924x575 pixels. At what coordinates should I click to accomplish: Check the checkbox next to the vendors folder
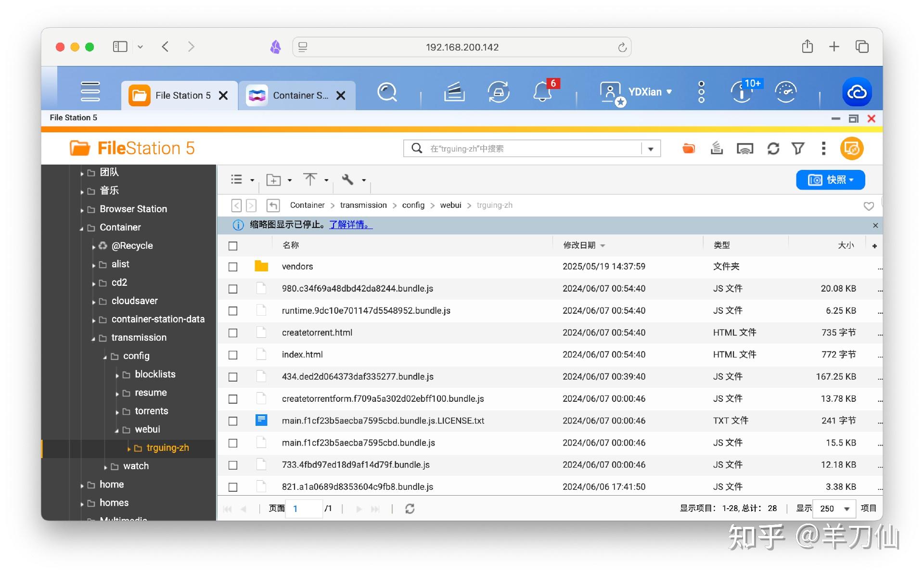pyautogui.click(x=233, y=267)
